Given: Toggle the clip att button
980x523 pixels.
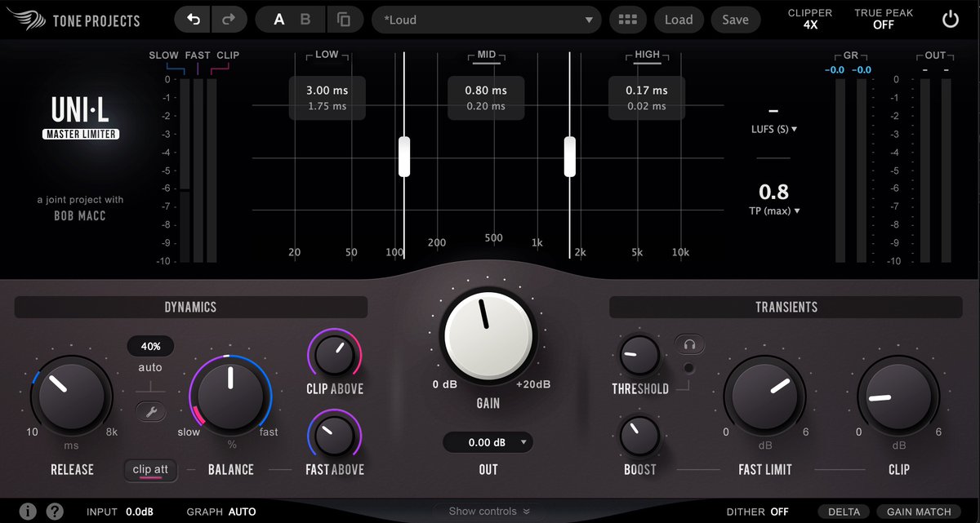Looking at the screenshot, I should pyautogui.click(x=150, y=469).
